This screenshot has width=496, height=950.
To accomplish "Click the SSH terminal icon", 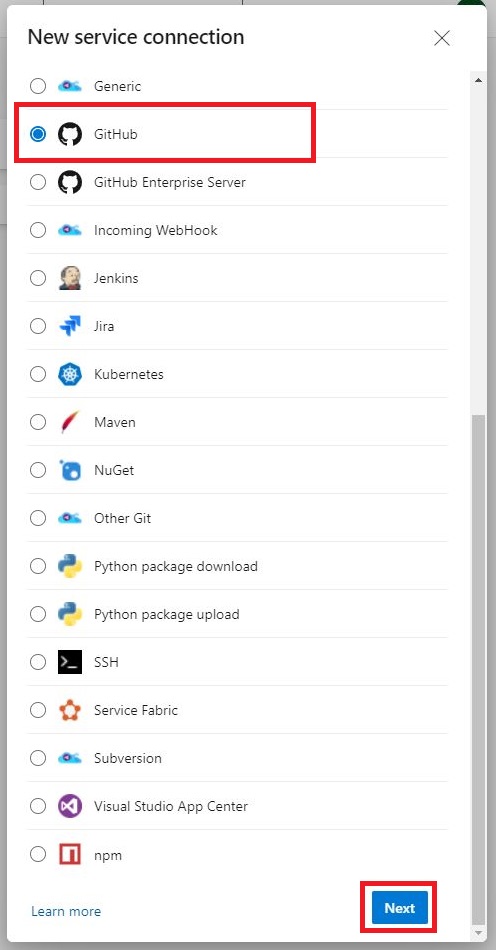I will pyautogui.click(x=70, y=662).
